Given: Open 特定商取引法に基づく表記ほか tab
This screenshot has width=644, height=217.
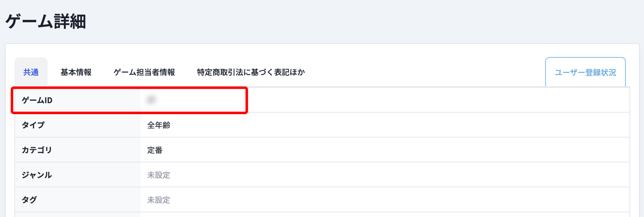Looking at the screenshot, I should pyautogui.click(x=251, y=72).
